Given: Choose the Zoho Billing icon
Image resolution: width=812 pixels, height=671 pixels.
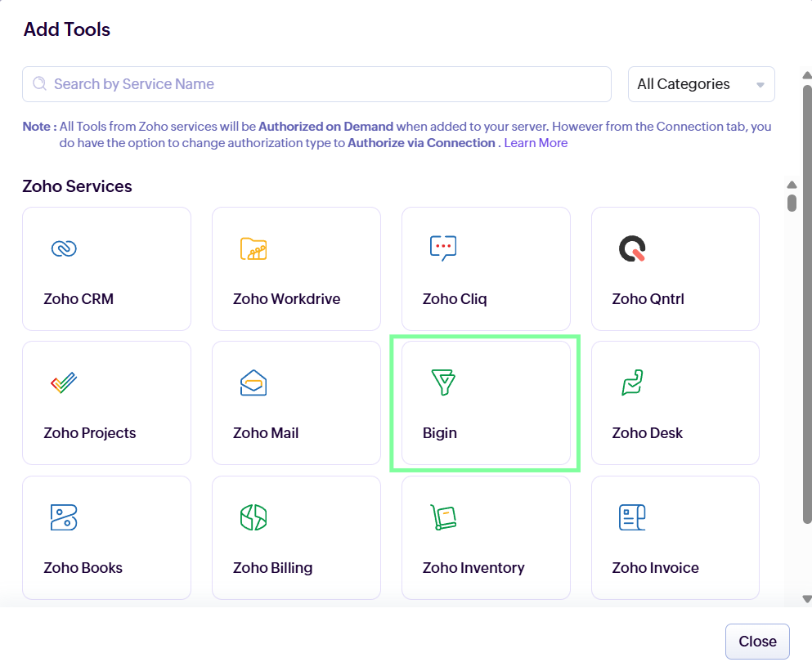Looking at the screenshot, I should click(253, 517).
